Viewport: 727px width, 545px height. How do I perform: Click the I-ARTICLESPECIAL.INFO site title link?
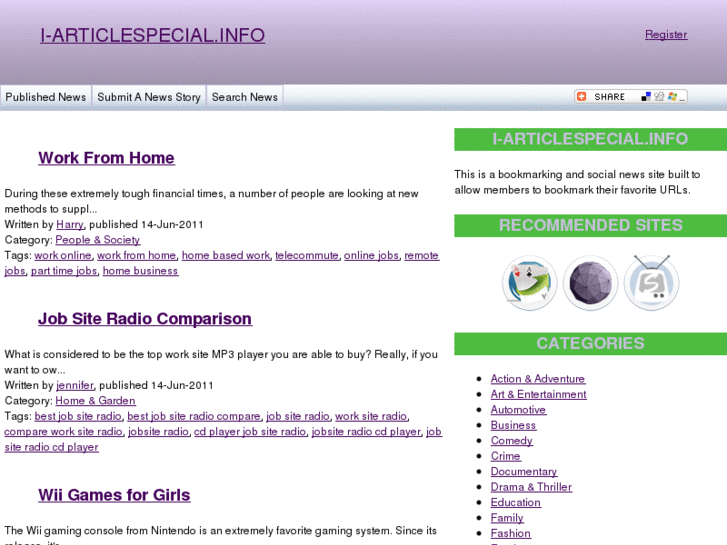coord(153,35)
